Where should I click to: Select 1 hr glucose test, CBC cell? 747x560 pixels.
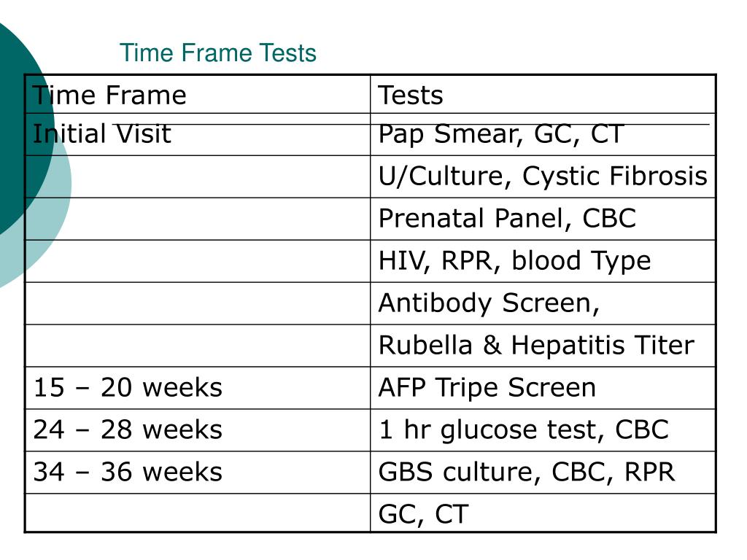pyautogui.click(x=543, y=430)
